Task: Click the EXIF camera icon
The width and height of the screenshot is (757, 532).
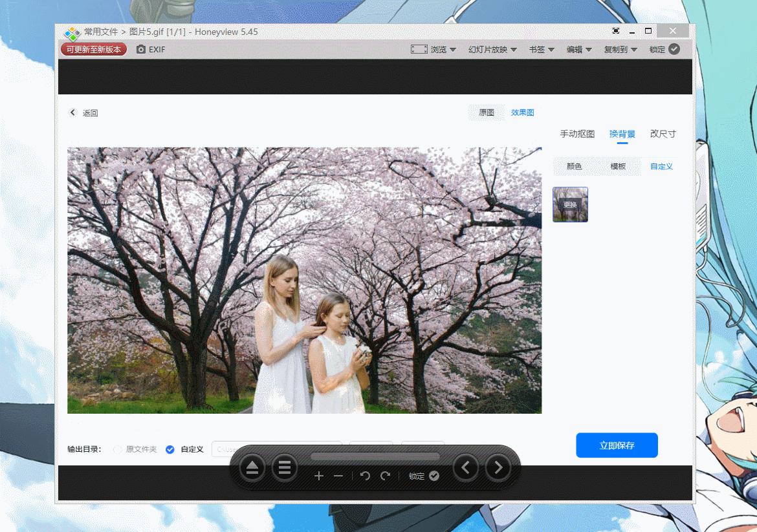Action: (x=141, y=50)
